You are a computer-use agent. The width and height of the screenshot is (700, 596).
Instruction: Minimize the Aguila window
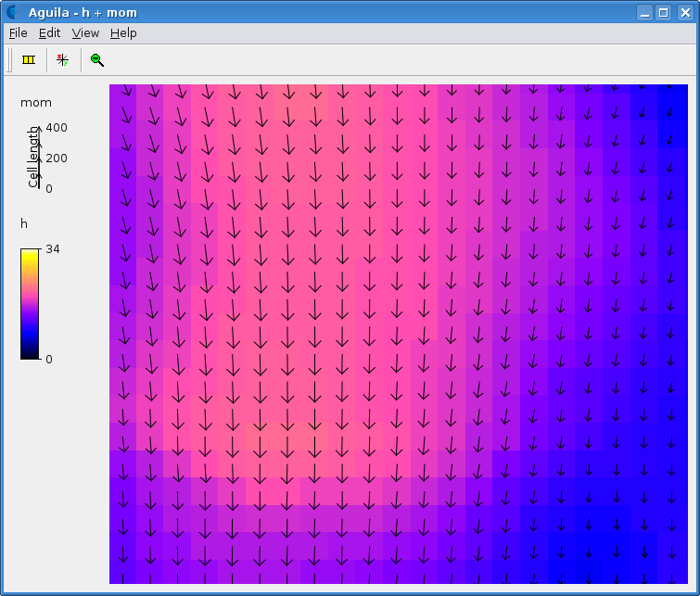tap(644, 12)
